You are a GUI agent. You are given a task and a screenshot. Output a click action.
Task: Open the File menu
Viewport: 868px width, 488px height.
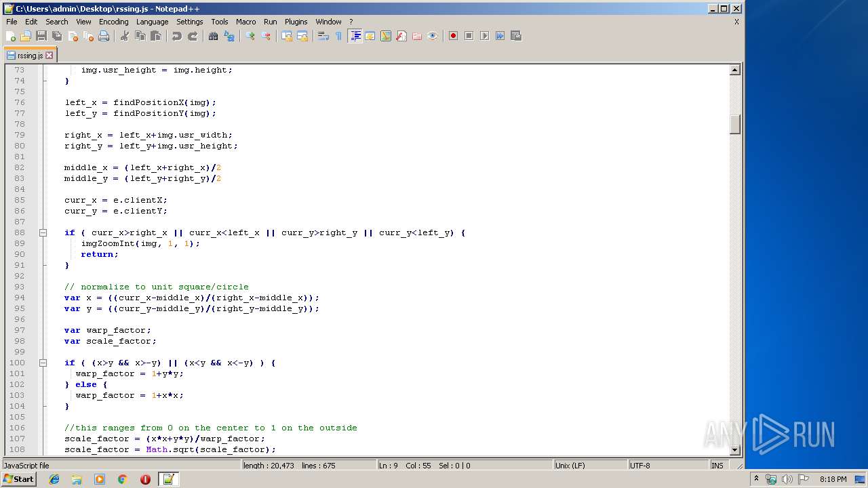12,22
